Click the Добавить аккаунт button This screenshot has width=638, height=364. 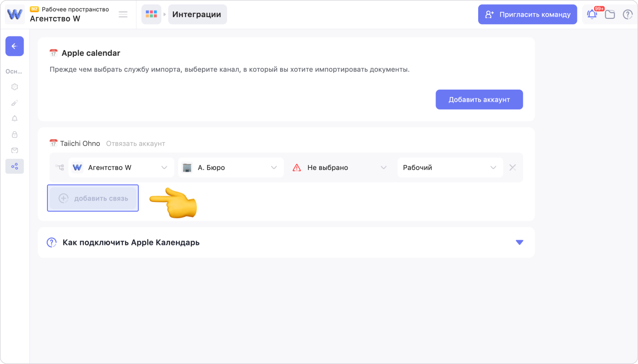(479, 100)
